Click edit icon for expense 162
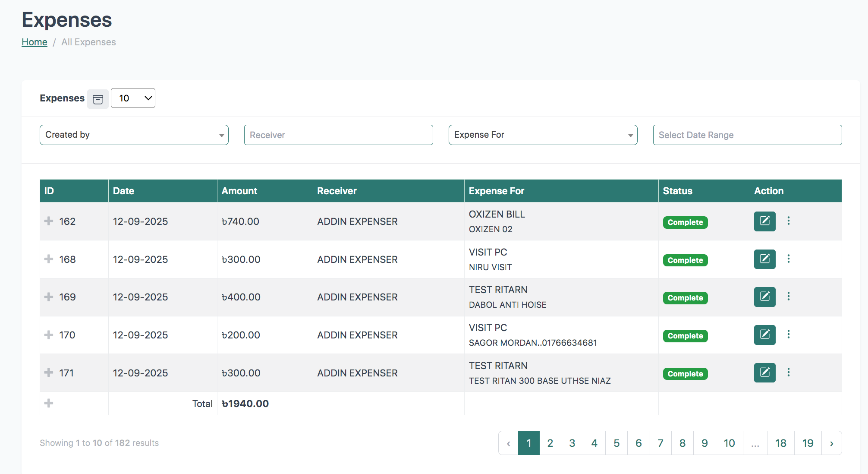This screenshot has height=474, width=868. (764, 221)
